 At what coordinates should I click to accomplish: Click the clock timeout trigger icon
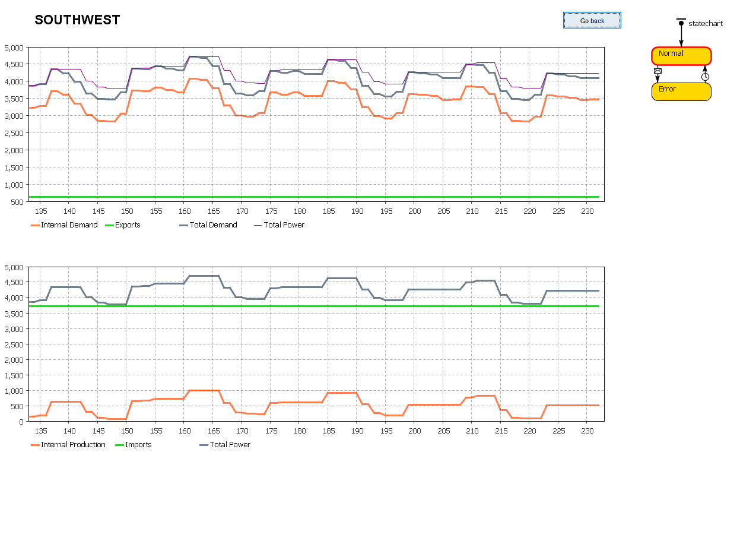705,76
